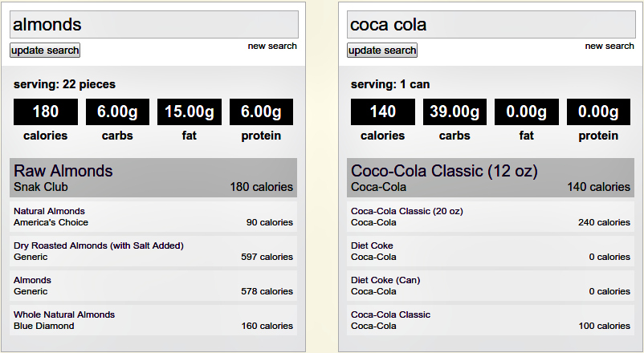Click the 140 calories box for cola
644x353 pixels.
383,112
